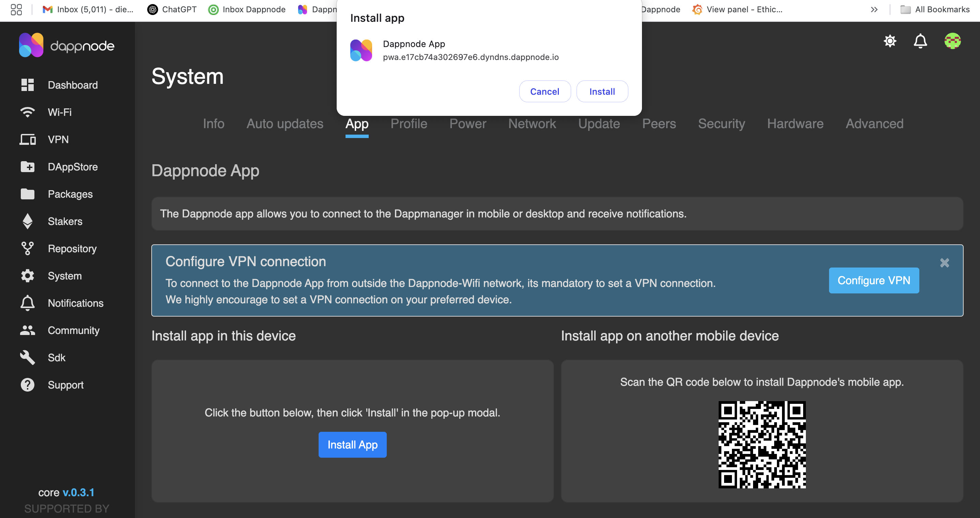The width and height of the screenshot is (980, 518).
Task: Open the Community section icon
Action: (27, 330)
